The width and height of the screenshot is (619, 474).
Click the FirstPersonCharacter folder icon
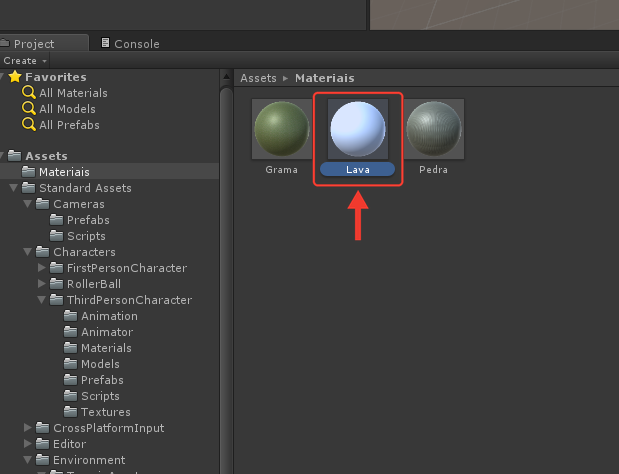56,268
